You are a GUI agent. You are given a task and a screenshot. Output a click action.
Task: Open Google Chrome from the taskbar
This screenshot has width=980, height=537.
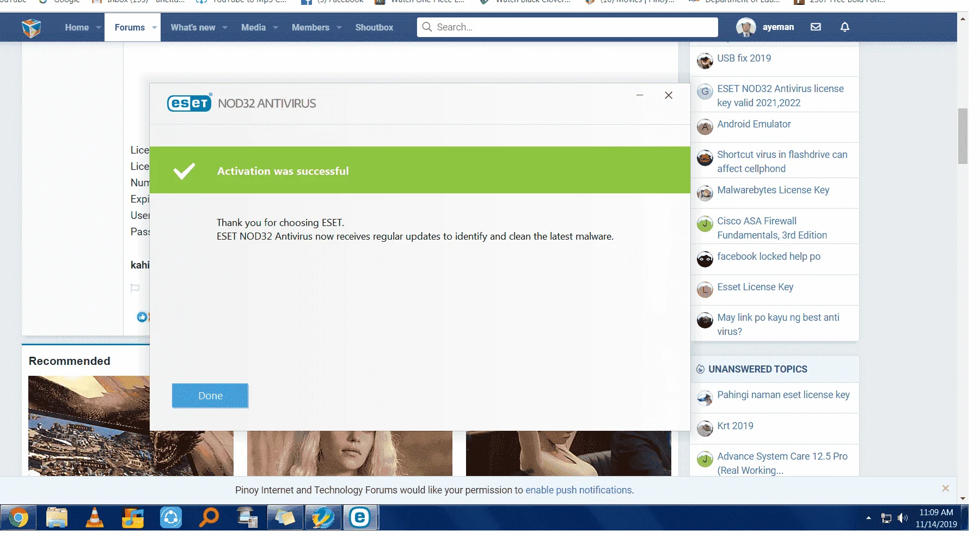(x=19, y=517)
